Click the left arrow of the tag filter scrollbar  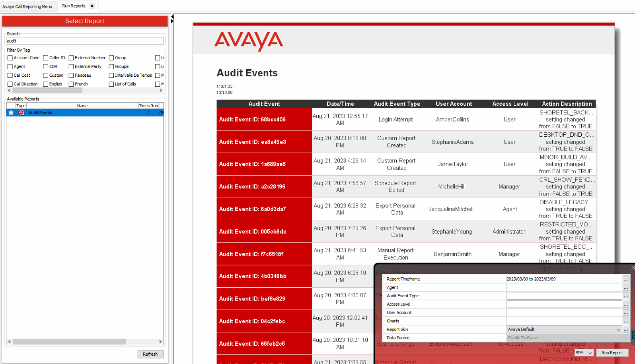[10, 91]
